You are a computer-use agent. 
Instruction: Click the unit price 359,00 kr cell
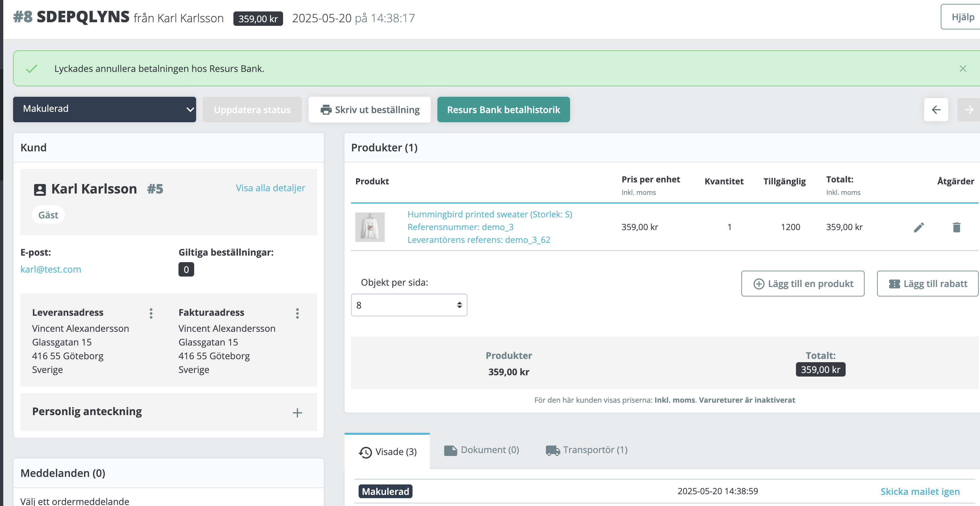[x=639, y=227]
